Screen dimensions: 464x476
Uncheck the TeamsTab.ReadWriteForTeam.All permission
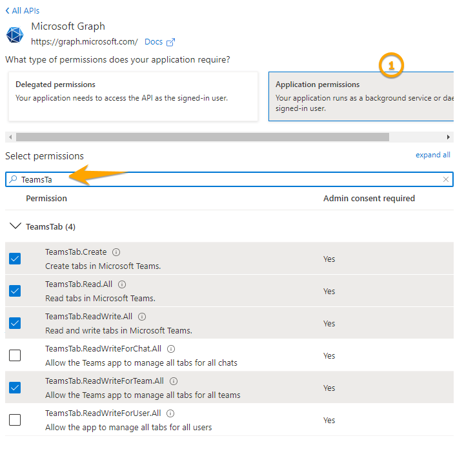pos(15,388)
